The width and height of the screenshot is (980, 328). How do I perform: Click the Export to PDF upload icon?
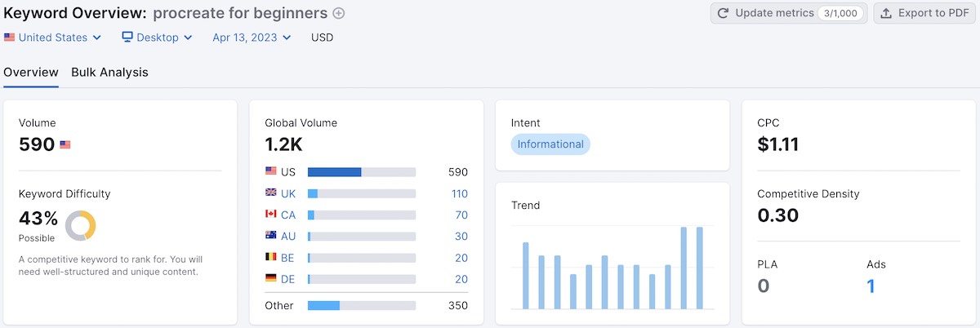point(886,13)
